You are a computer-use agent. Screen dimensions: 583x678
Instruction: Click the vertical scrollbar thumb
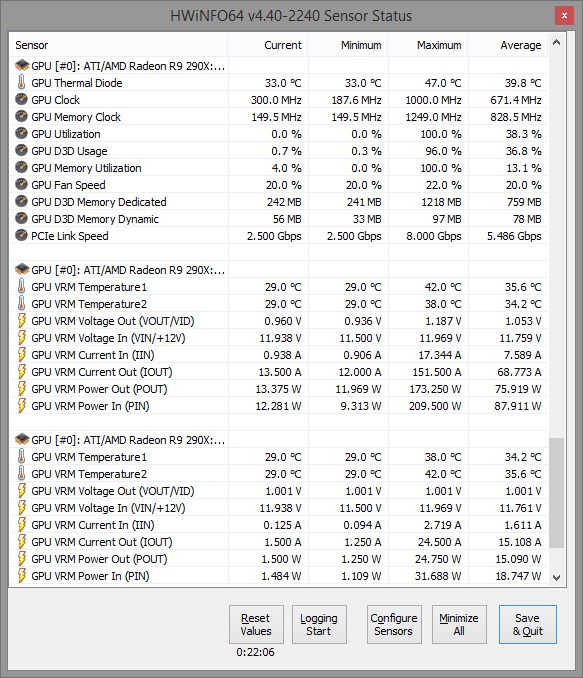[557, 493]
